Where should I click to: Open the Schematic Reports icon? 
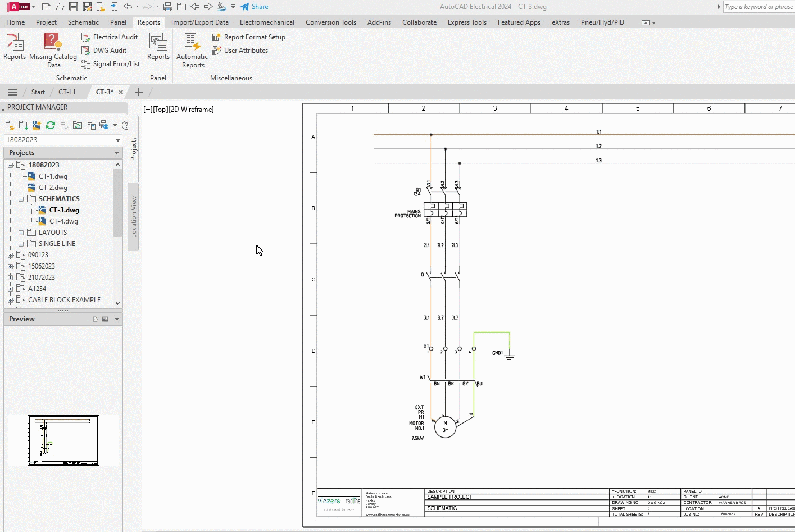[x=15, y=46]
